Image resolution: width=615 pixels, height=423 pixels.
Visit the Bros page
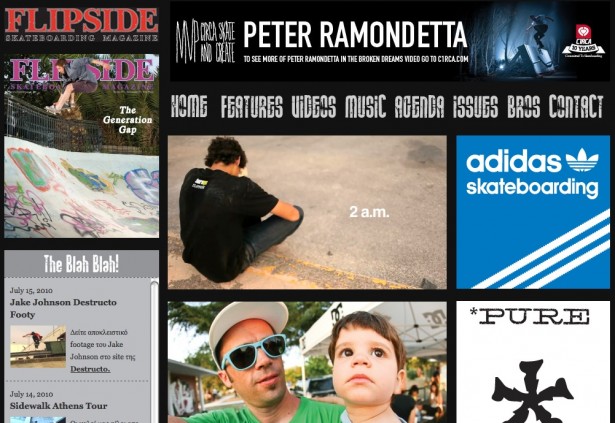point(523,106)
